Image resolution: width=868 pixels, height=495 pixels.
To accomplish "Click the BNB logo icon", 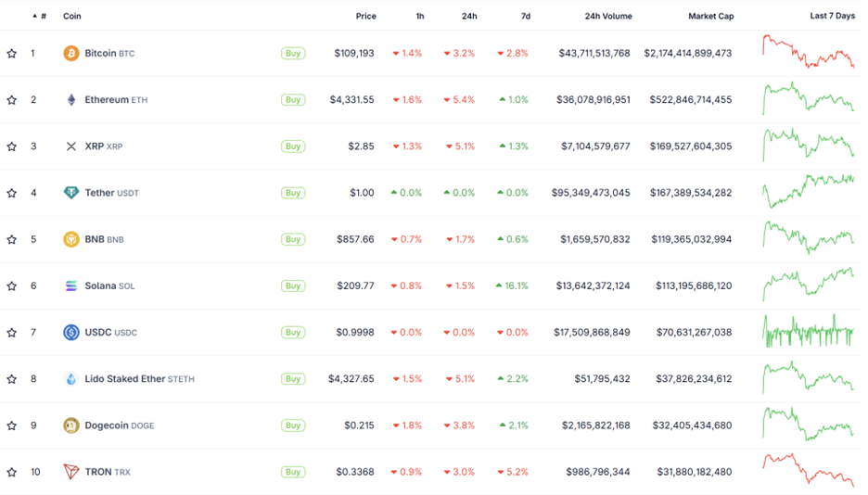I will point(70,239).
